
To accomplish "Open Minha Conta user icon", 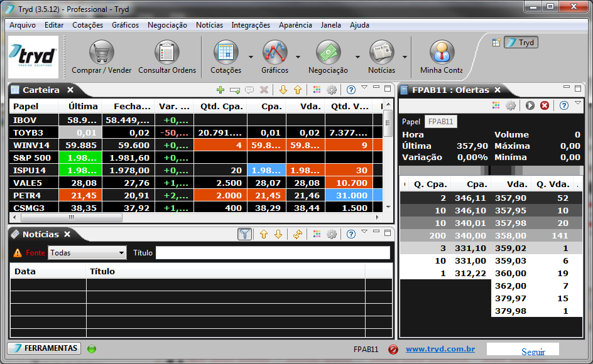I will click(442, 52).
